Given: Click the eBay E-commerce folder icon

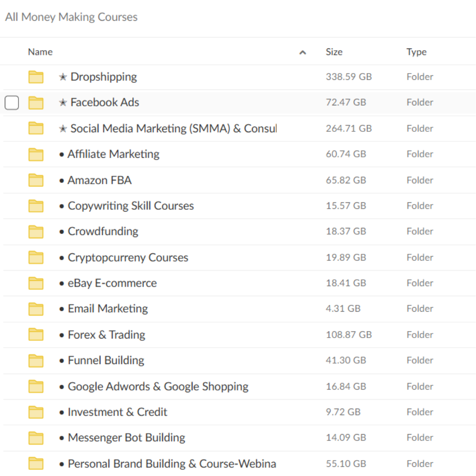Looking at the screenshot, I should pos(36,283).
